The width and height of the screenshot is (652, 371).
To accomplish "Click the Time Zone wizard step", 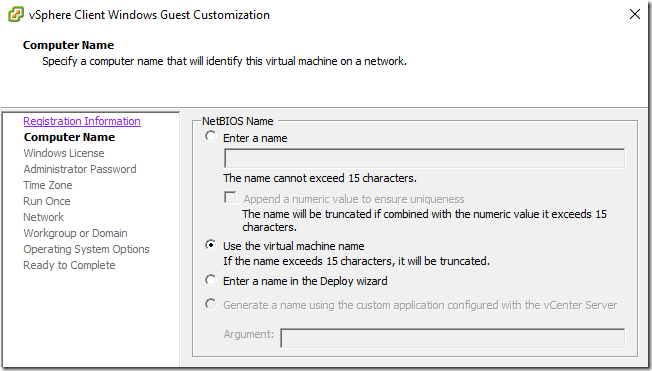I will click(x=48, y=185).
